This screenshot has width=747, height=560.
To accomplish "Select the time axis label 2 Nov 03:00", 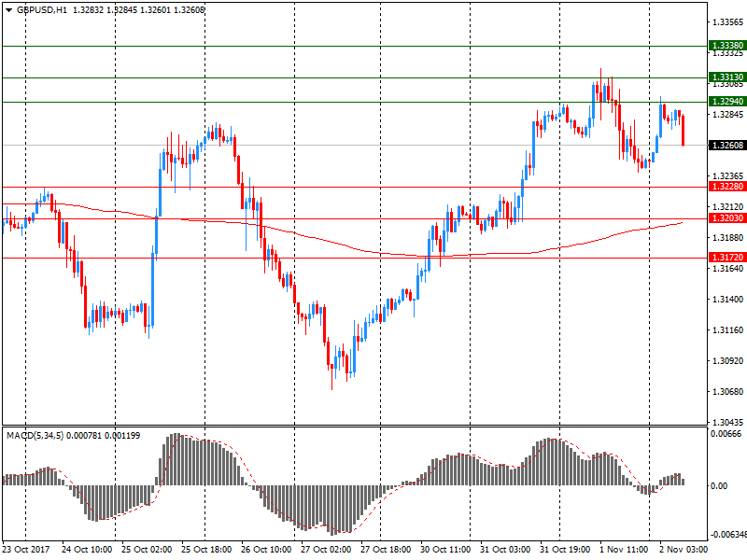I will coord(684,550).
